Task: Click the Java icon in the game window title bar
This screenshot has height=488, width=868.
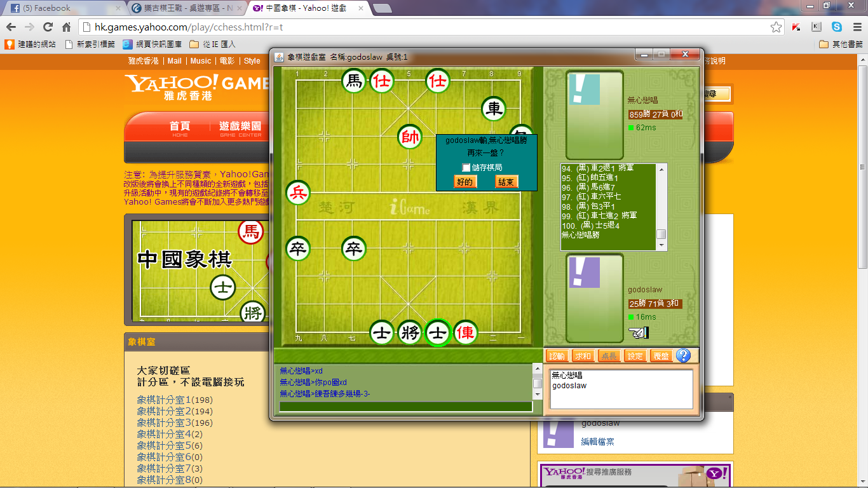Action: (x=278, y=57)
